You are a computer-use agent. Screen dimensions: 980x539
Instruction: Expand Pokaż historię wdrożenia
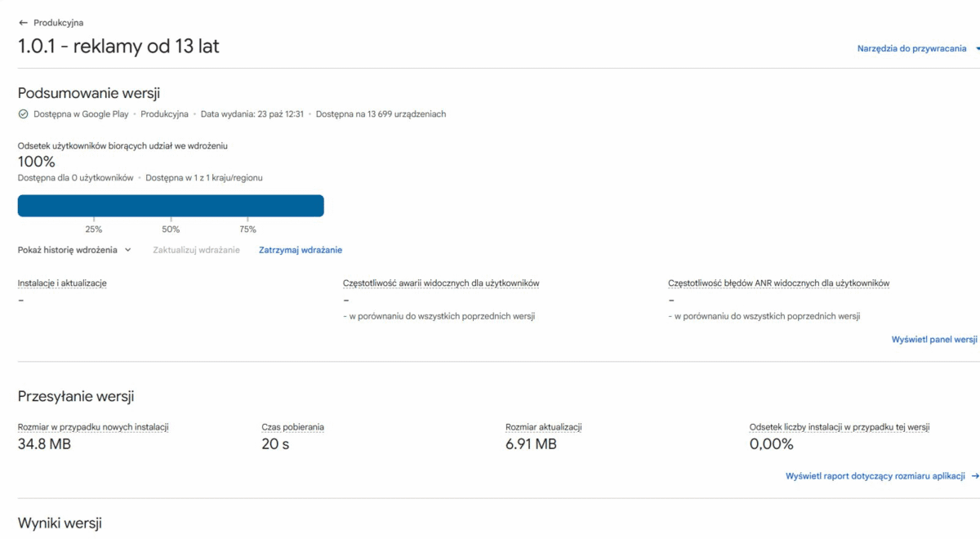pyautogui.click(x=74, y=250)
